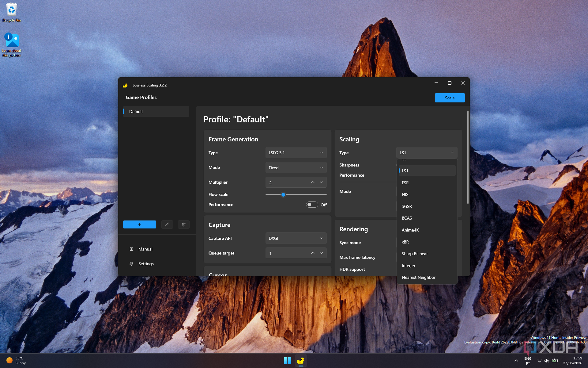
Task: Click the Flow scale slider handle
Action: pos(283,195)
